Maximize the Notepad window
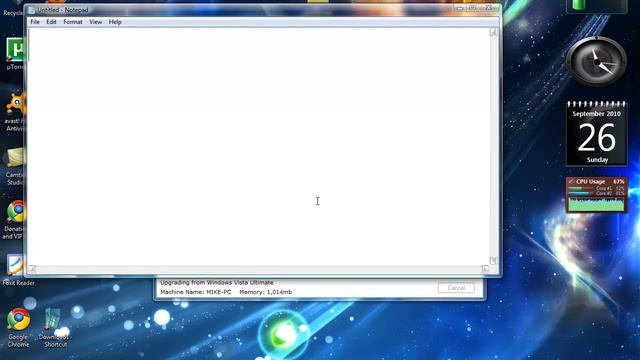This screenshot has width=640, height=360. 472,8
